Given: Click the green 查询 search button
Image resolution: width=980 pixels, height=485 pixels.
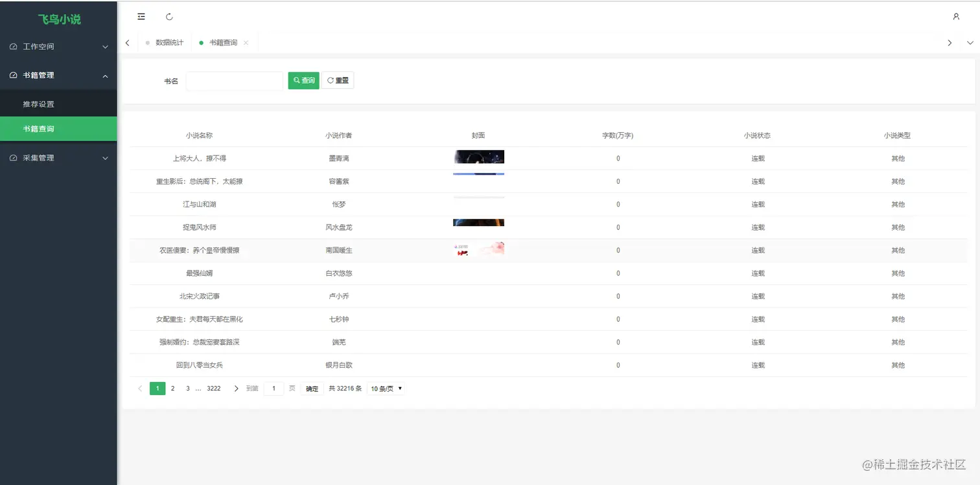Looking at the screenshot, I should point(304,80).
